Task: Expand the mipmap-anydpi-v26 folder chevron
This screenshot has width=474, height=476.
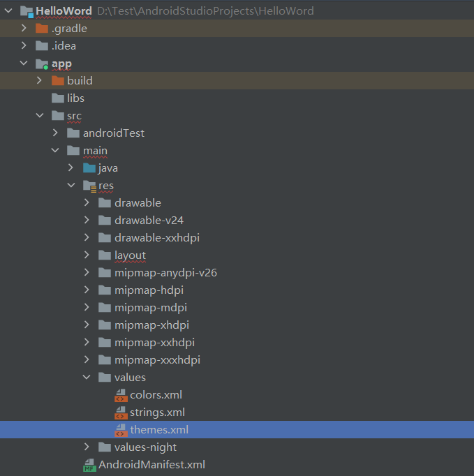Action: pyautogui.click(x=87, y=273)
